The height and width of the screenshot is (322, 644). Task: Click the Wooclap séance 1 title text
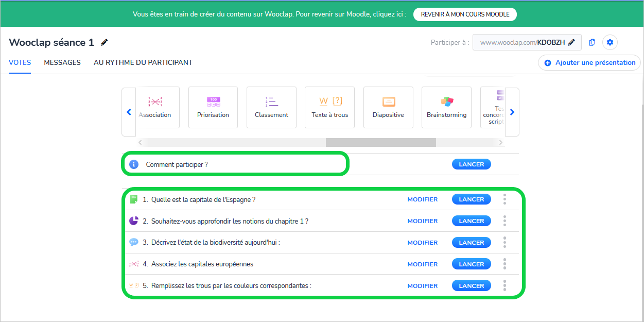coord(51,42)
